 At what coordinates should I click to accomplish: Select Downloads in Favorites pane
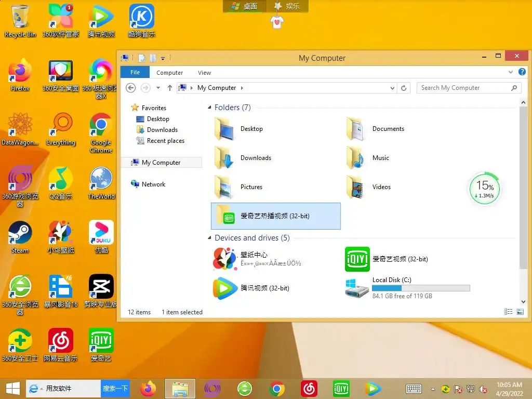157,130
